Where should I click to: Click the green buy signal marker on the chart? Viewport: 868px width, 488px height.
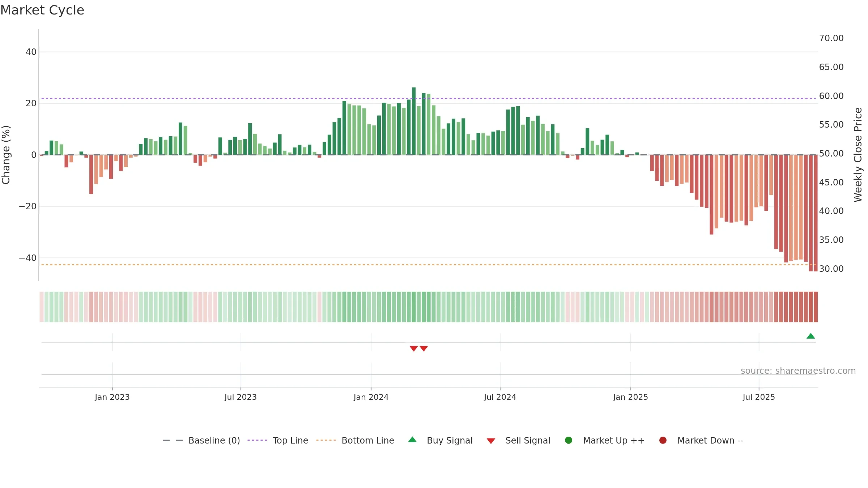(811, 336)
